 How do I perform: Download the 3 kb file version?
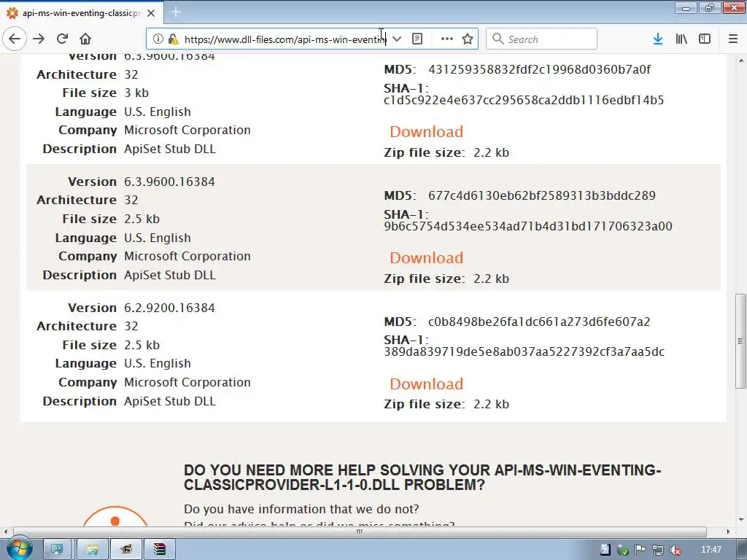pos(426,131)
